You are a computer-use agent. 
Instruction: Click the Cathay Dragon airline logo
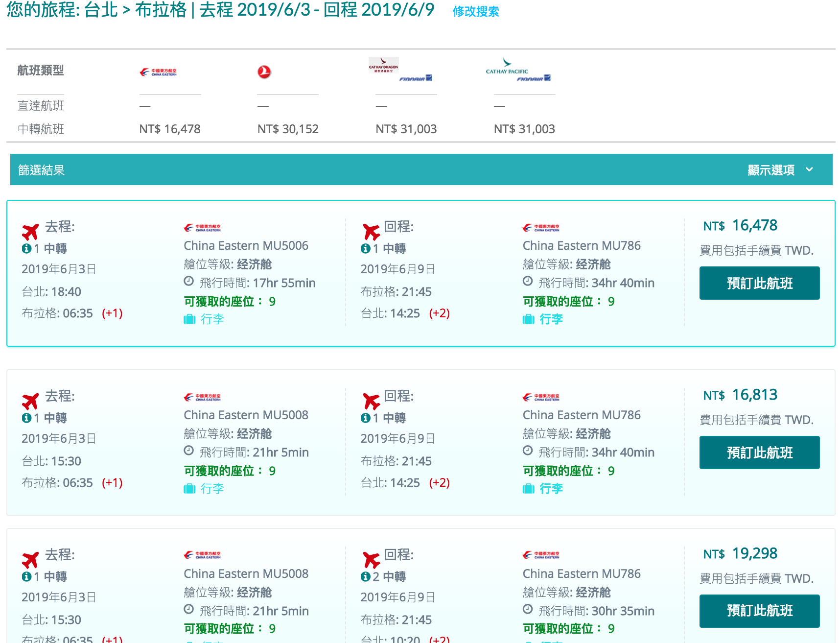click(x=383, y=65)
